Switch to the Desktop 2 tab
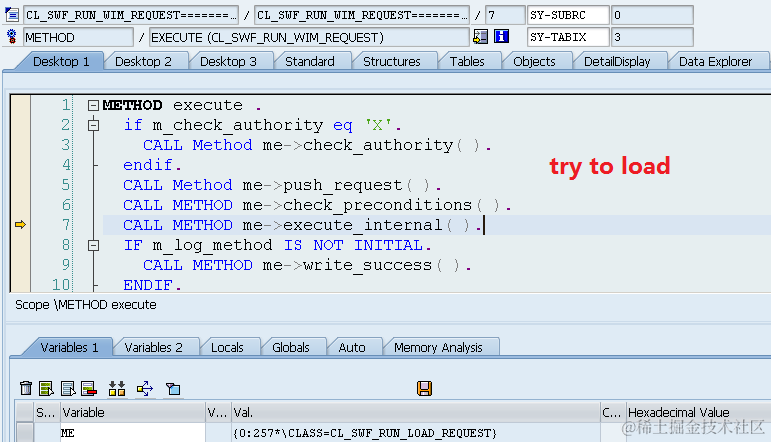The image size is (771, 442). click(x=143, y=61)
